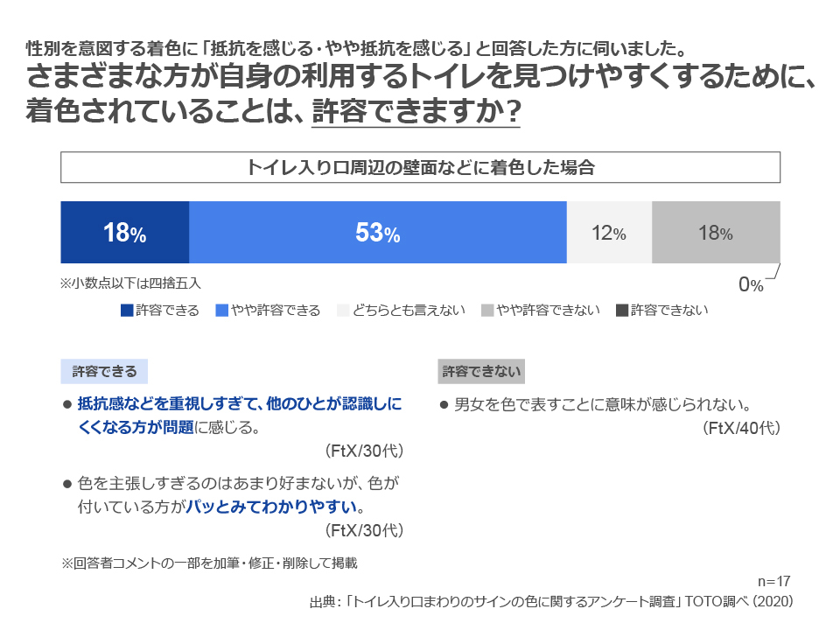This screenshot has height=630, width=840.
Task: Click the 0% callout label
Action: [751, 285]
